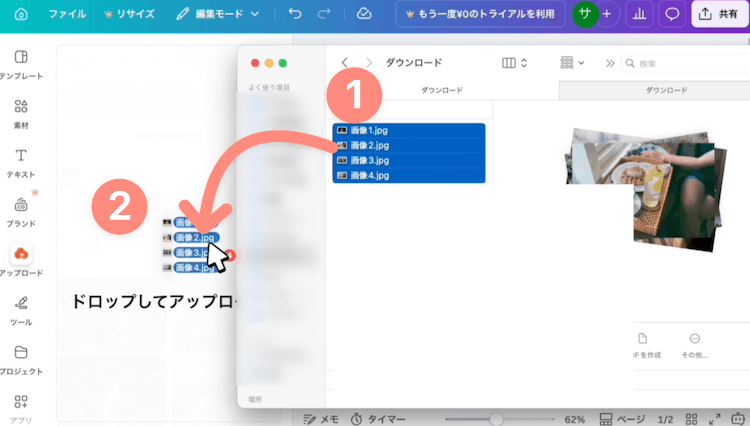Image resolution: width=750 pixels, height=426 pixels.
Task: Open Finder grouping options dropdown
Action: pyautogui.click(x=572, y=63)
